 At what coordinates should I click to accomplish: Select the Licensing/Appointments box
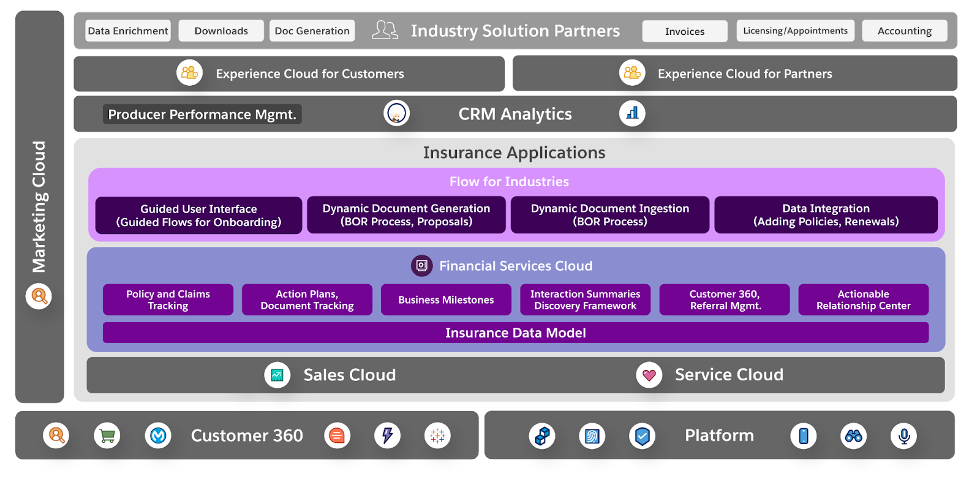tap(796, 31)
